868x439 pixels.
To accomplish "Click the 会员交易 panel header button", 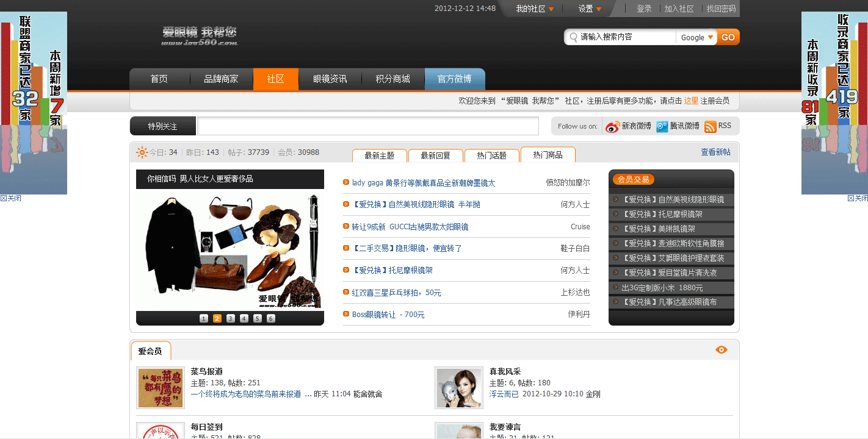I will [x=633, y=179].
